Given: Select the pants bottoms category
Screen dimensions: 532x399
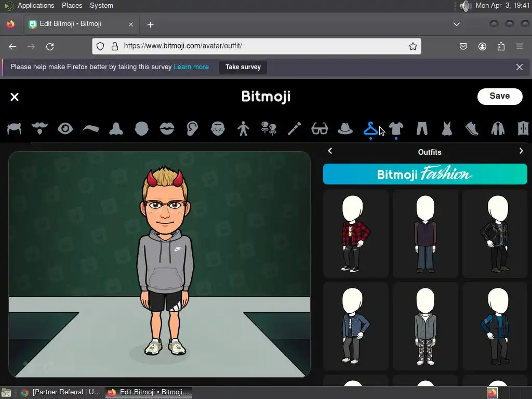Looking at the screenshot, I should tap(422, 129).
